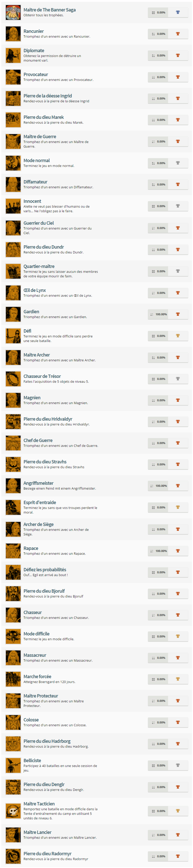Click the Provocateur trophy thumbnail image
The image size is (193, 868).
click(x=13, y=77)
